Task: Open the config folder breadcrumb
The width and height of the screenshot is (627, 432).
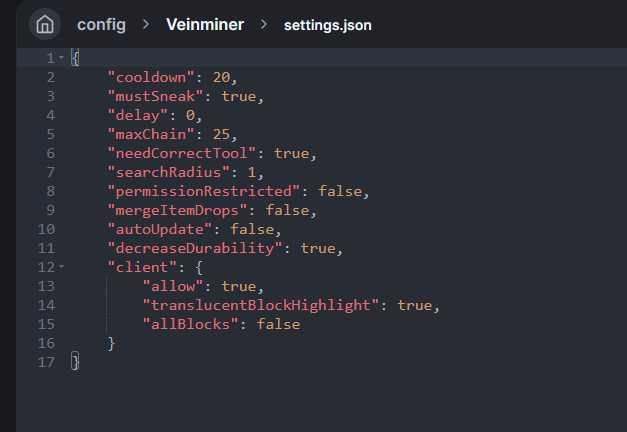Action: click(102, 24)
